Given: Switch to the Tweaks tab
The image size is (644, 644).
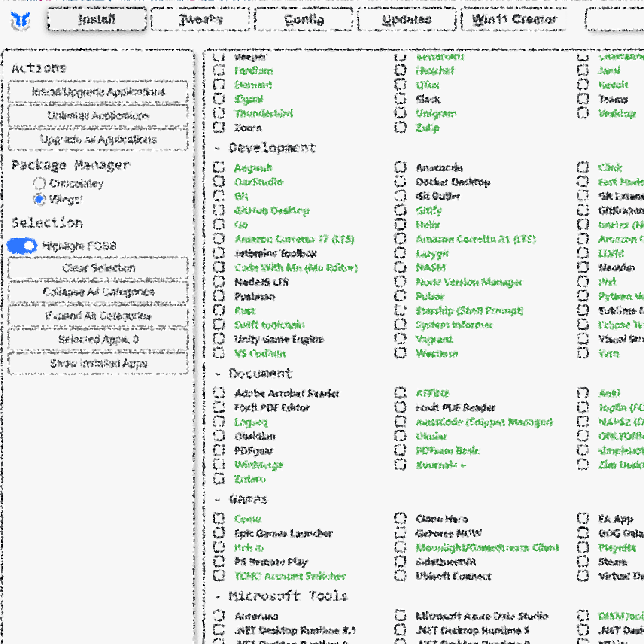Looking at the screenshot, I should pyautogui.click(x=200, y=20).
